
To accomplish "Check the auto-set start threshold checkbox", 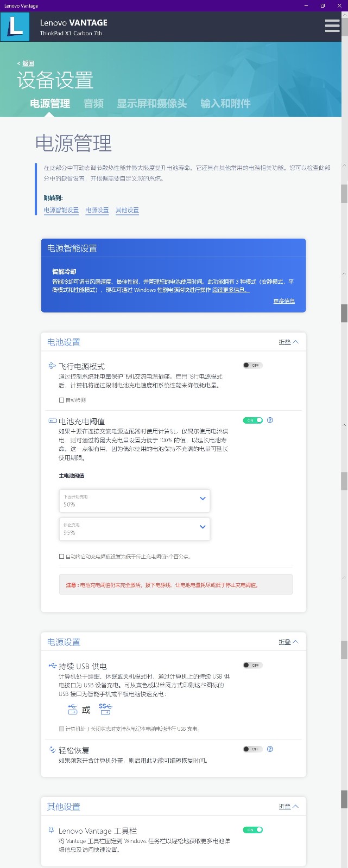I will (61, 556).
